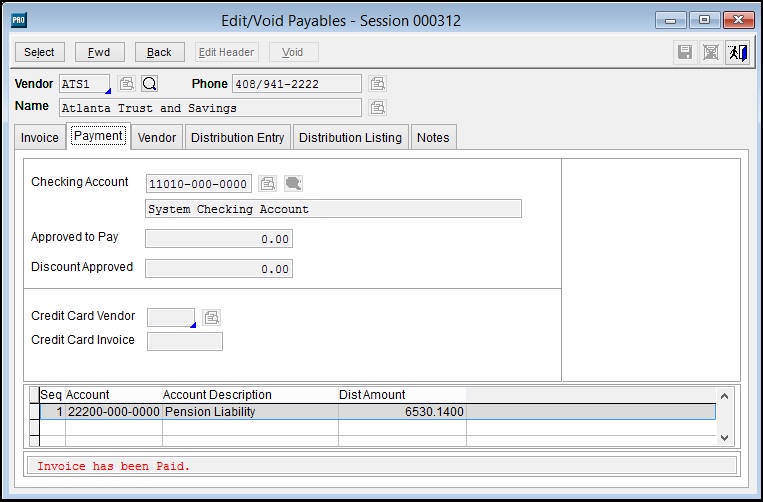Select the Payment tab

(x=98, y=136)
